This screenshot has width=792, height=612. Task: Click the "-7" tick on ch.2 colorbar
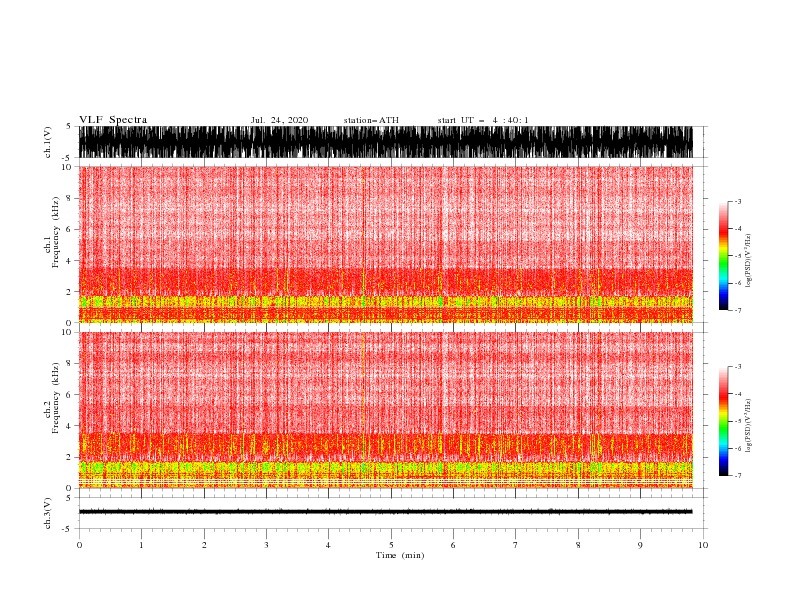point(737,476)
